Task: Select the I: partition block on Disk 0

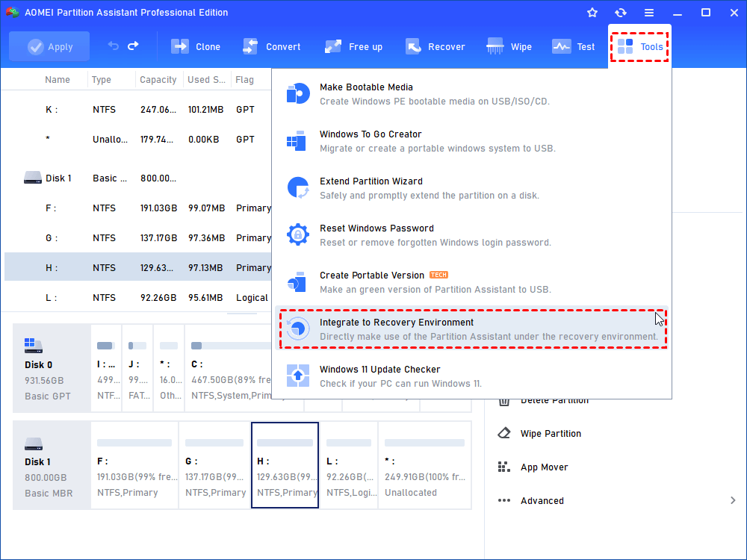Action: [106, 368]
